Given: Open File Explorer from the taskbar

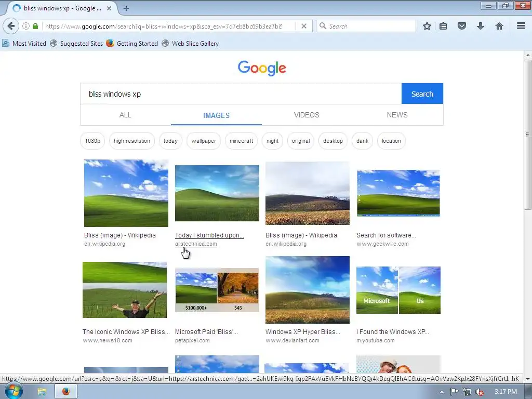Looking at the screenshot, I should tap(42, 392).
